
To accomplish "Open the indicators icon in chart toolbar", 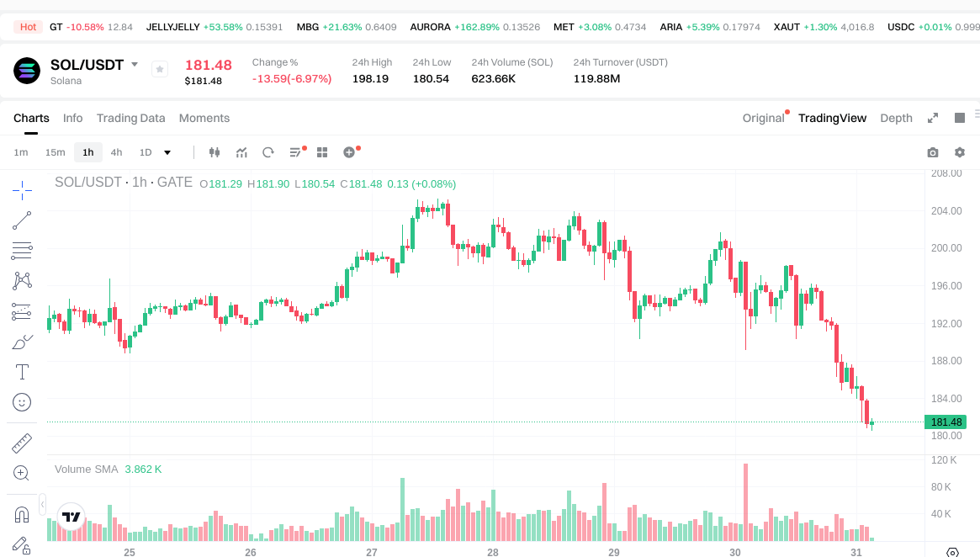I will 241,152.
